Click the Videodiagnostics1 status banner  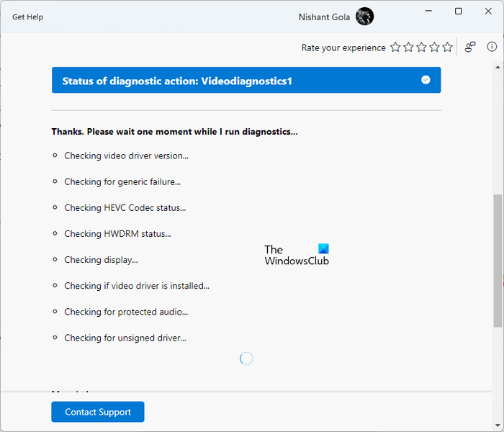pyautogui.click(x=246, y=80)
